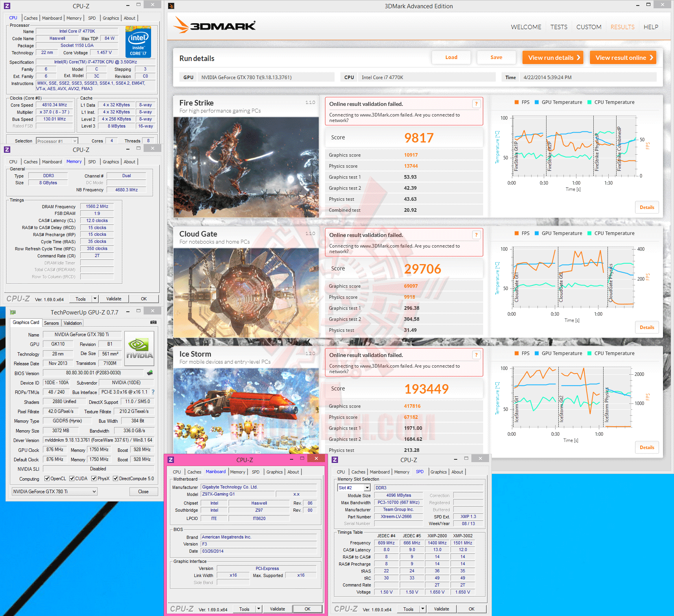This screenshot has height=616, width=674.
Task: Click GPU Temperature blue swatch in Cloud Gate chart
Action: point(537,233)
